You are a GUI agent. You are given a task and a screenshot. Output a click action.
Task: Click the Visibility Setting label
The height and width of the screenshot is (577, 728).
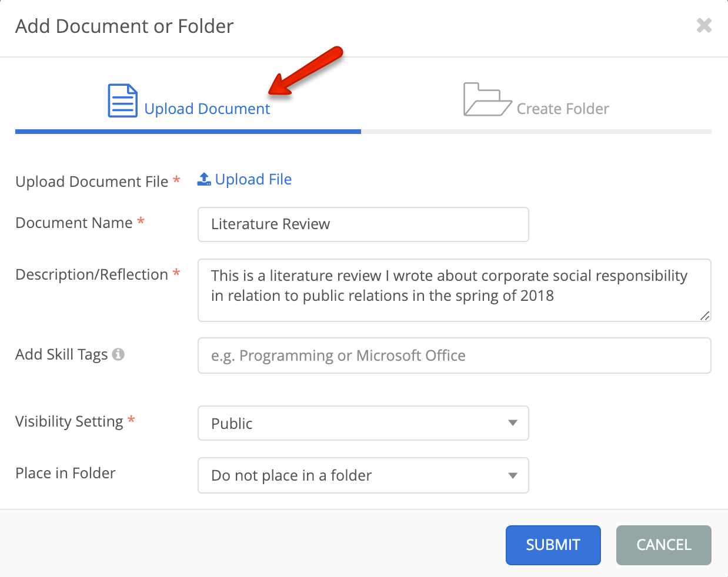69,421
